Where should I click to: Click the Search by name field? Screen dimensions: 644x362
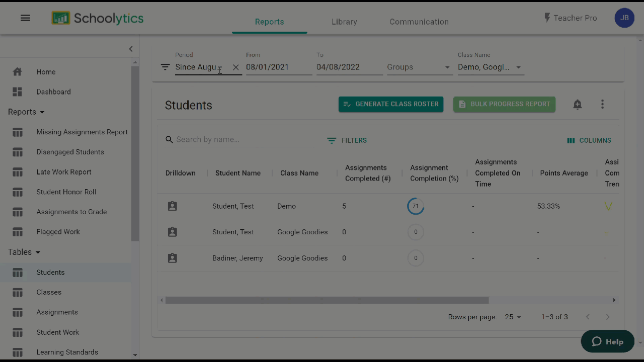click(x=242, y=140)
